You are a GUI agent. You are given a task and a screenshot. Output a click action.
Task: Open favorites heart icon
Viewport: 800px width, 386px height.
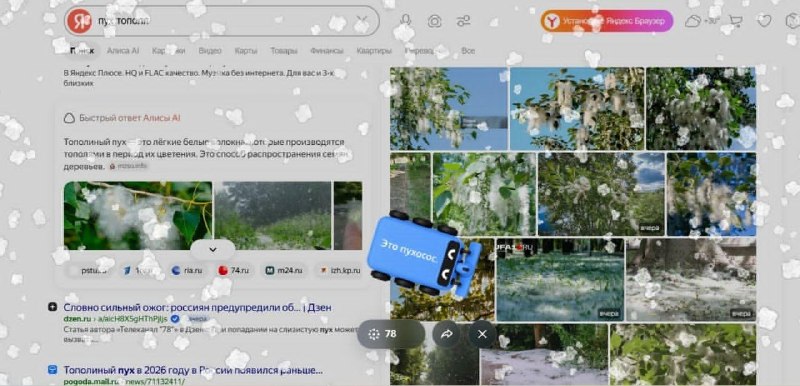click(x=764, y=21)
